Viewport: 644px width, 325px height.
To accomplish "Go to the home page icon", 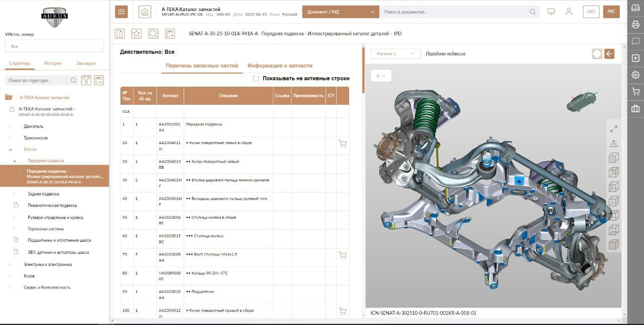I will [x=145, y=12].
